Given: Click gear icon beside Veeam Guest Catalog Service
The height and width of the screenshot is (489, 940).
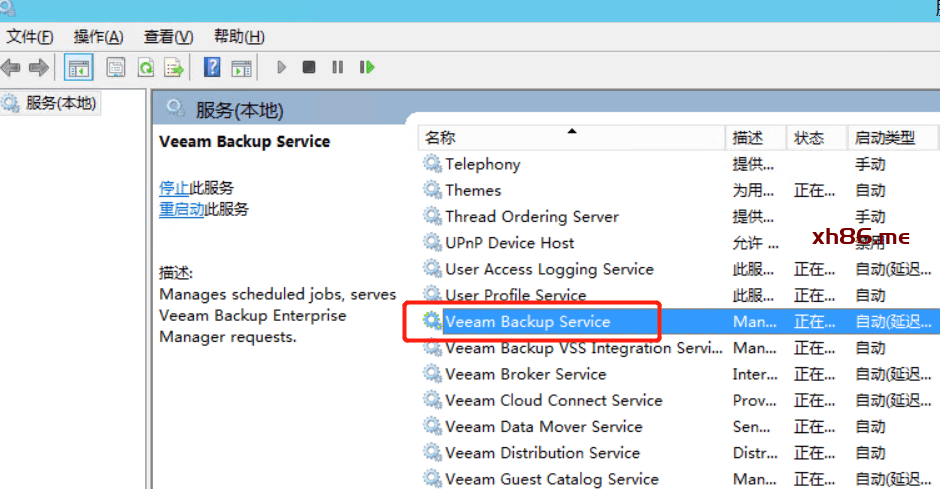Looking at the screenshot, I should click(x=432, y=478).
